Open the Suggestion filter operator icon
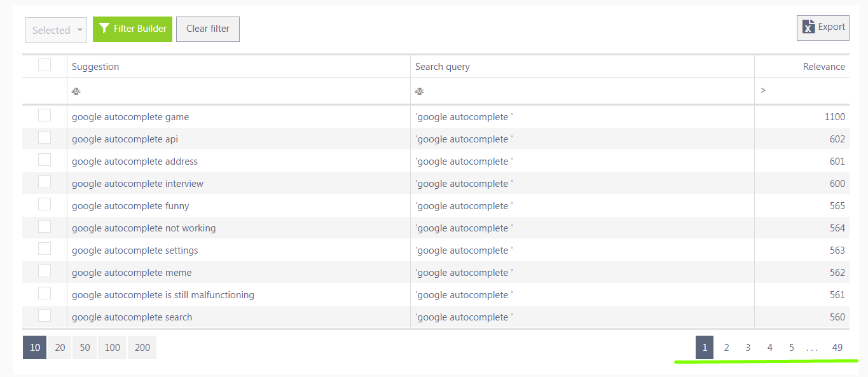868x377 pixels. pos(76,91)
